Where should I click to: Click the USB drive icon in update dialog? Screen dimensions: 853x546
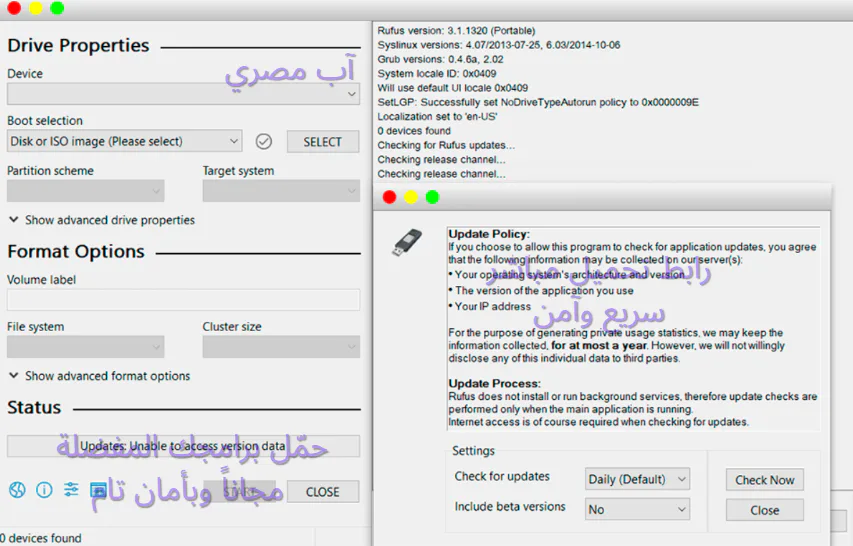407,243
